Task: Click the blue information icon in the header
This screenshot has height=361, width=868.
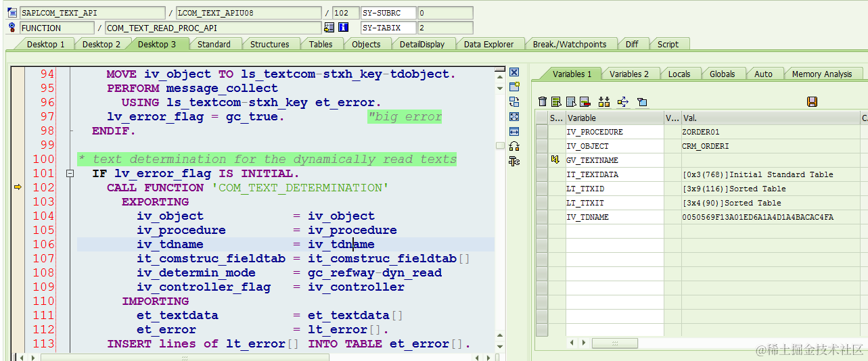Action: pos(344,28)
